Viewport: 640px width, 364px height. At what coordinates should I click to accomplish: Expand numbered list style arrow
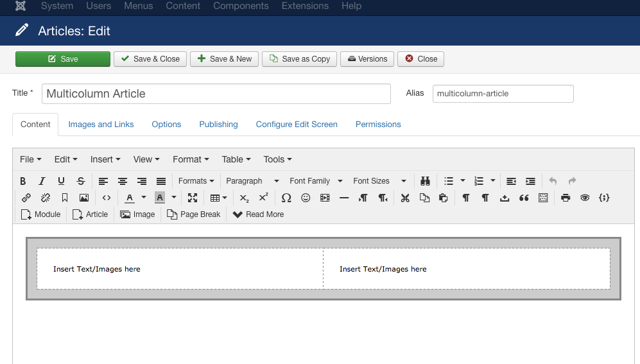492,181
